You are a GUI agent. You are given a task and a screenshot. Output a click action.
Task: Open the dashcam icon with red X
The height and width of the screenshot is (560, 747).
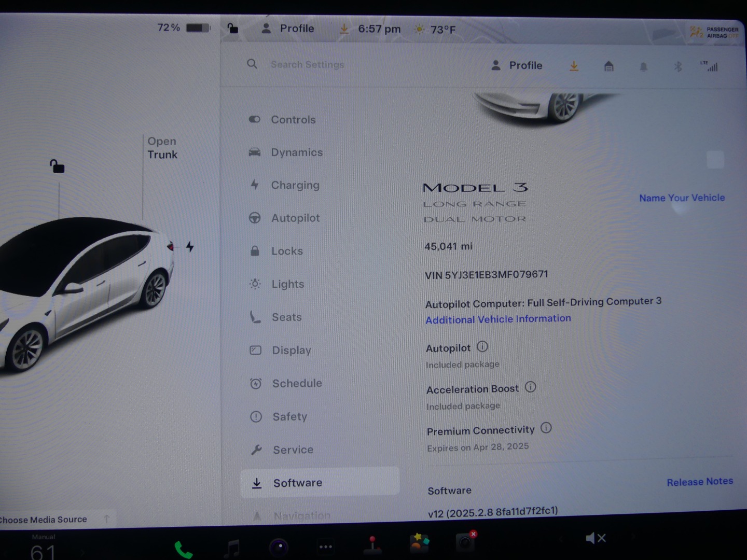465,542
